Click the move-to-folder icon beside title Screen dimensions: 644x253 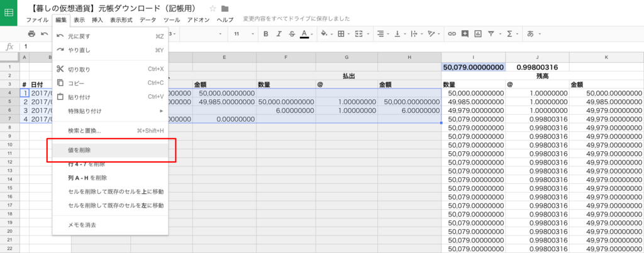pos(225,9)
